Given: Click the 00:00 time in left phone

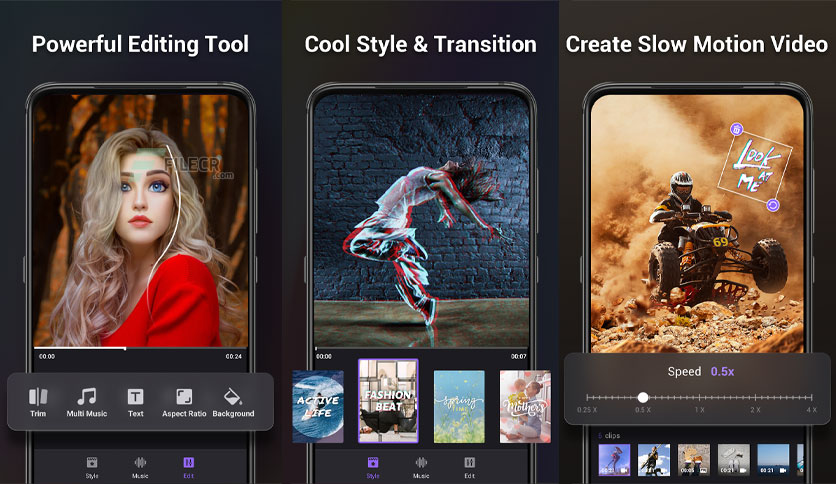Looking at the screenshot, I should pos(47,356).
